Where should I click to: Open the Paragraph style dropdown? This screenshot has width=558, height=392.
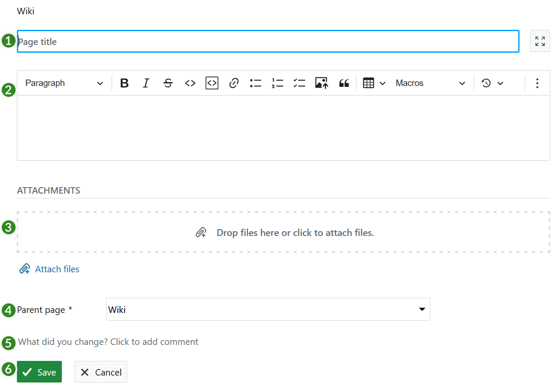coord(63,83)
